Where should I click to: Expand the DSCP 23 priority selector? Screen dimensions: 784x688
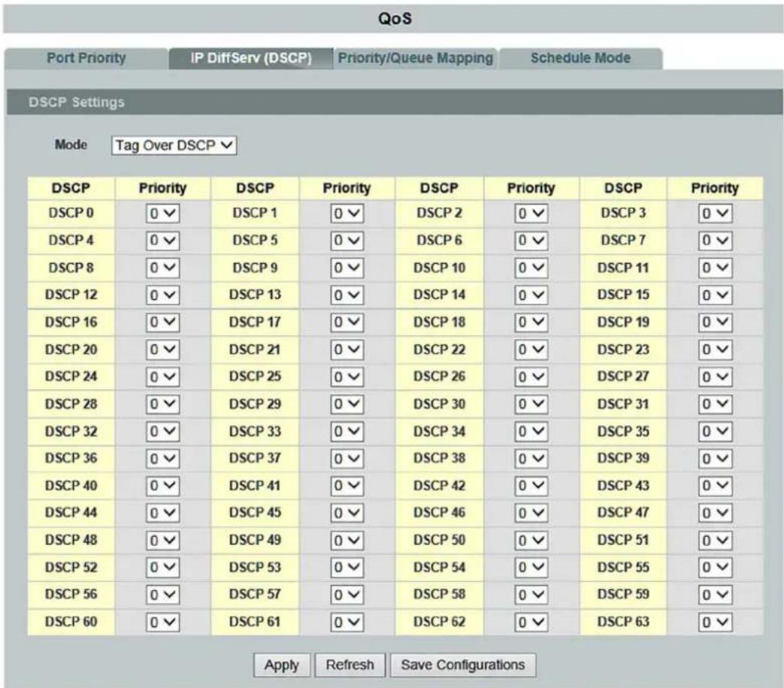coord(715,350)
